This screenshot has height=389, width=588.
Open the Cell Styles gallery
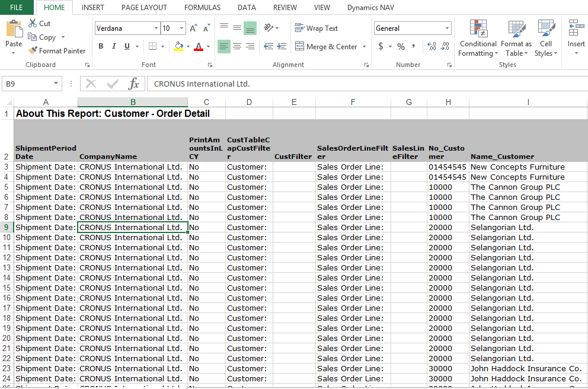coord(546,38)
